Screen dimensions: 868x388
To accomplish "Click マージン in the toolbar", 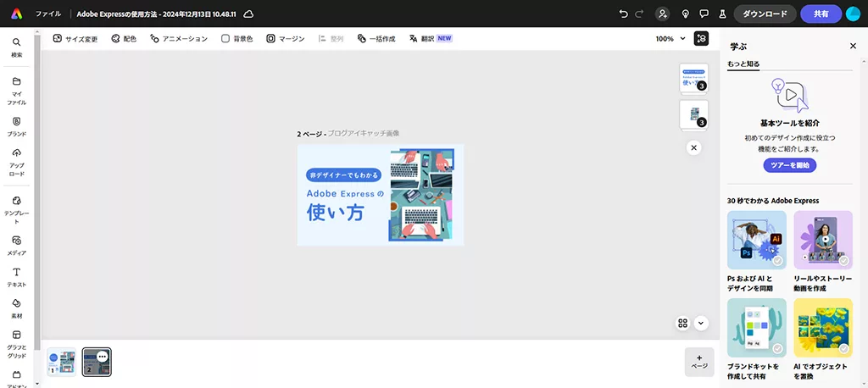I will [285, 39].
